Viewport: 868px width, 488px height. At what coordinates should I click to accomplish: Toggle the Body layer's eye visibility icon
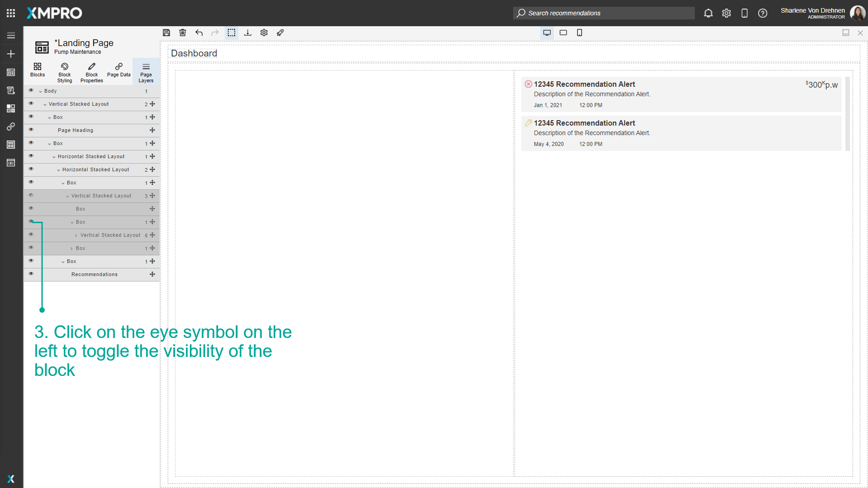pos(31,90)
